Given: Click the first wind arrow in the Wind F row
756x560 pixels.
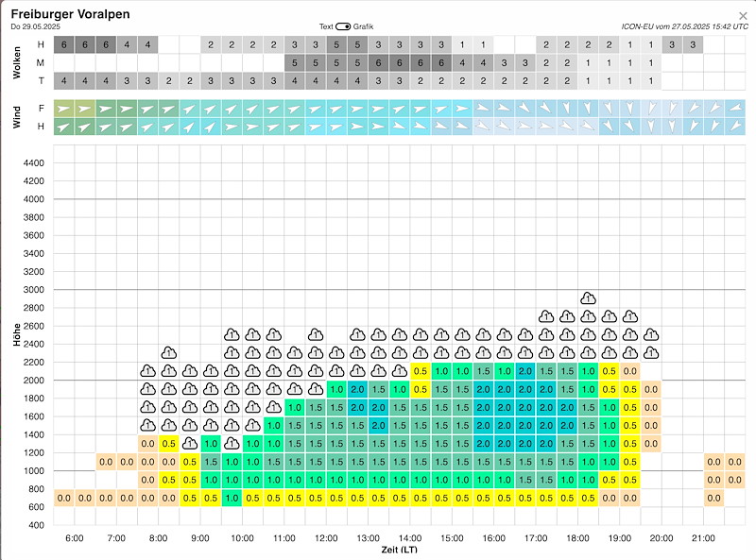Looking at the screenshot, I should (63, 109).
